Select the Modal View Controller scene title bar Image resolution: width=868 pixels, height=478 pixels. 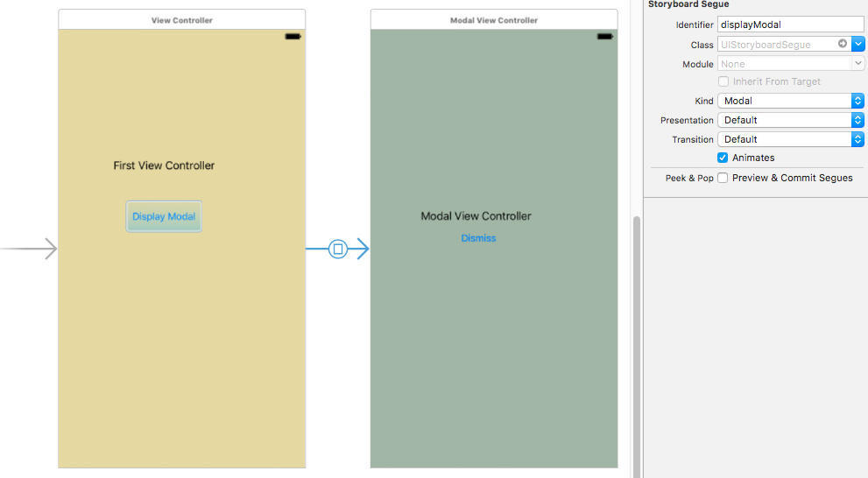(494, 20)
